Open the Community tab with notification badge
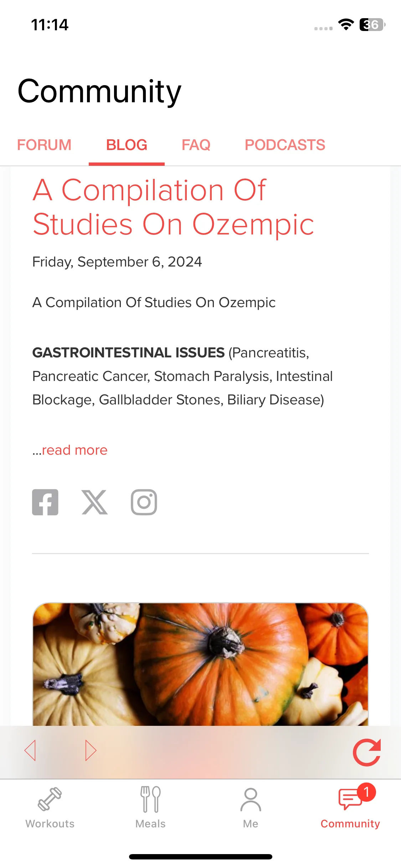The image size is (401, 868). (x=350, y=807)
